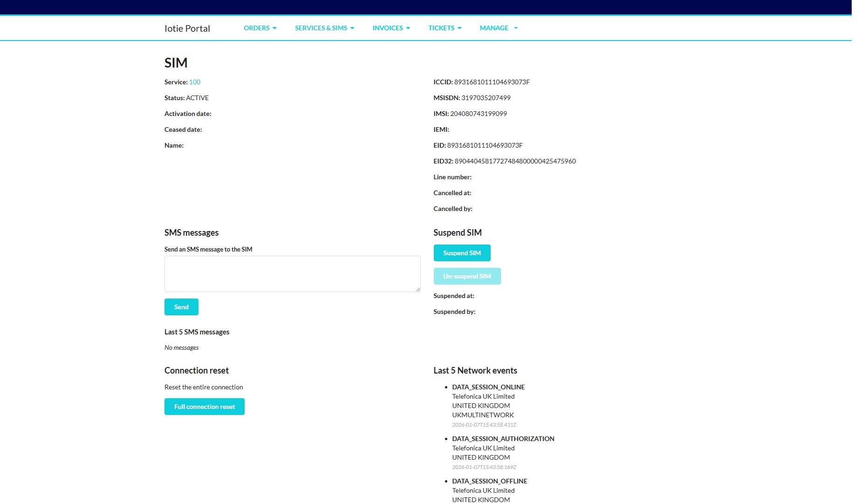This screenshot has width=868, height=503.
Task: Click the Iotie Portal home link
Action: 186,28
